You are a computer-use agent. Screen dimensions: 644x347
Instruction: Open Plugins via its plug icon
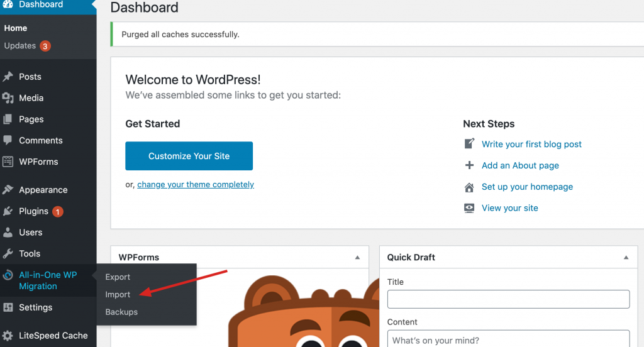pos(8,211)
